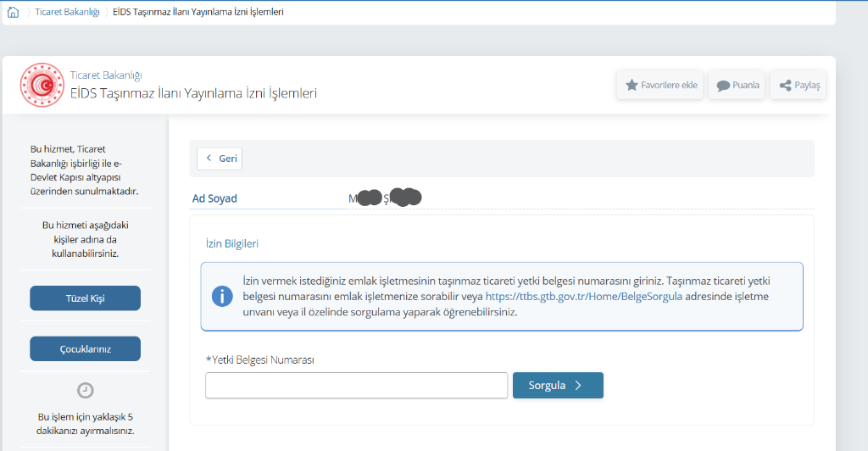Screen dimensions: 868x451
Task: Click the blue info icon in notice
Action: (x=222, y=297)
